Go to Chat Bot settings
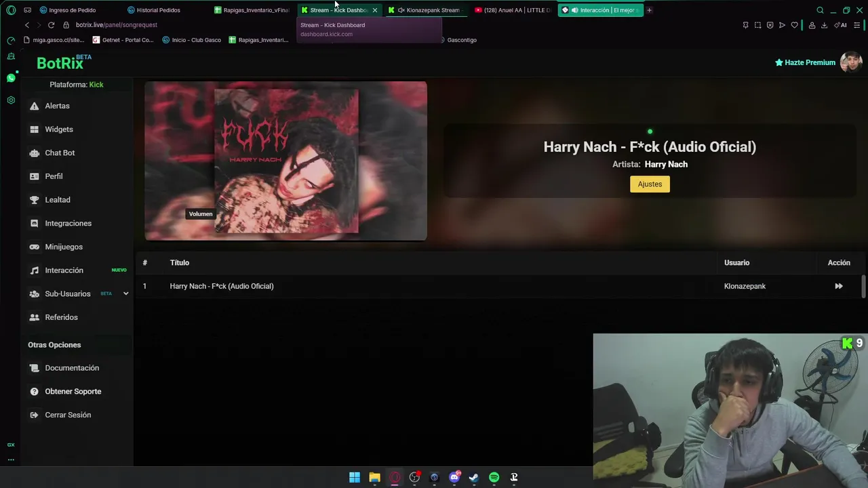This screenshot has height=488, width=868. coord(60,152)
